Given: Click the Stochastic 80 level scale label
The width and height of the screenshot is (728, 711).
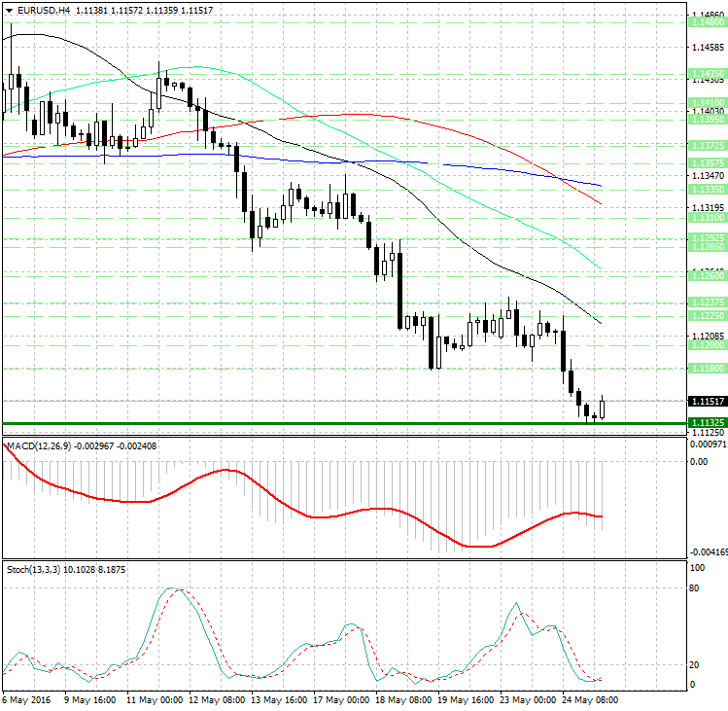Looking at the screenshot, I should (x=696, y=587).
